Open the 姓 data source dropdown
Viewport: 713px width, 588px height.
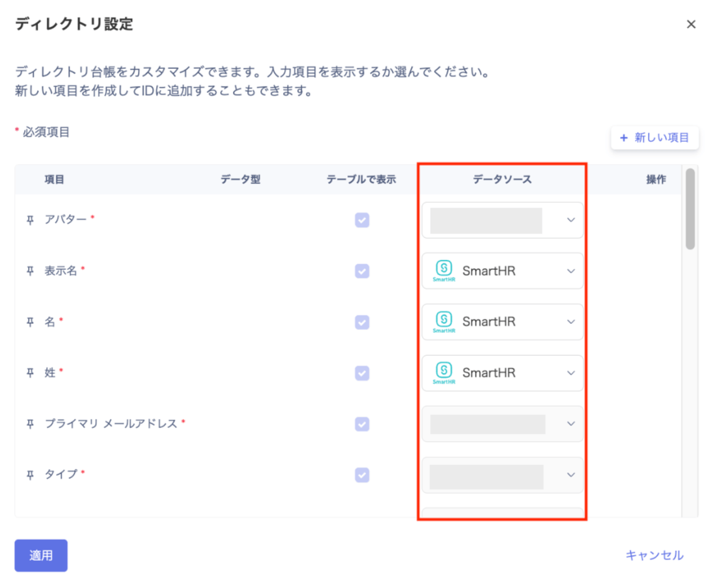(502, 373)
